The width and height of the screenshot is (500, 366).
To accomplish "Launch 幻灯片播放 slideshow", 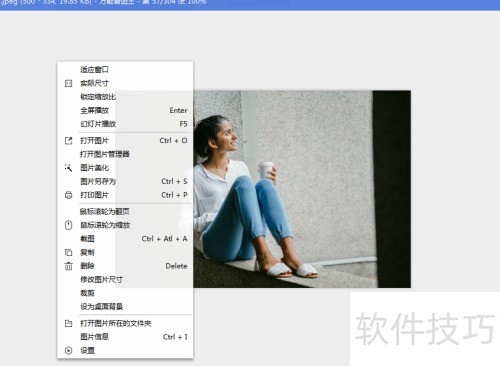I will tap(125, 124).
